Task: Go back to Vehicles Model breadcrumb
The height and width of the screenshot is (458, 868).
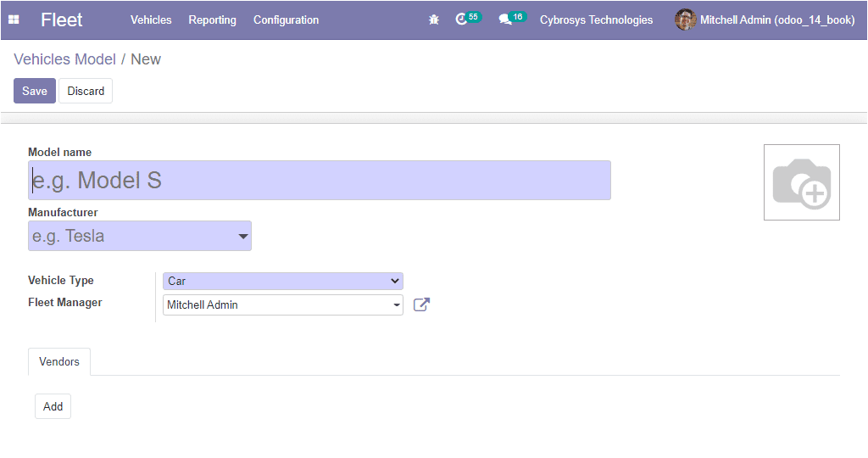Action: (x=64, y=59)
